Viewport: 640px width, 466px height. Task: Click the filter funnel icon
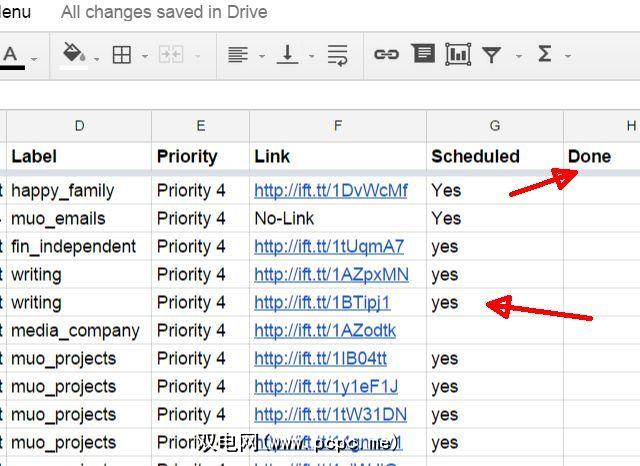coord(492,55)
